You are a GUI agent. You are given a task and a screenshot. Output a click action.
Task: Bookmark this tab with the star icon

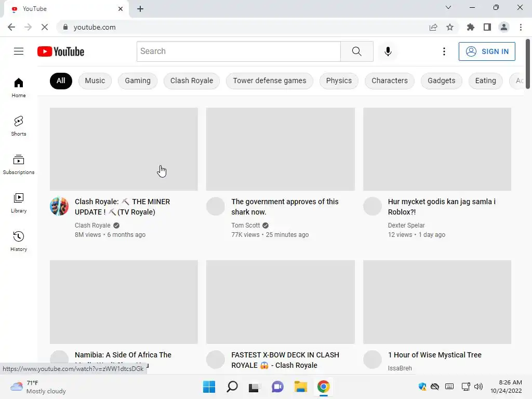tap(450, 27)
